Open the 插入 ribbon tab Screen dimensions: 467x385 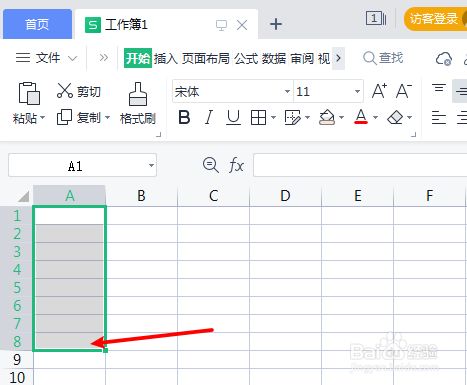166,59
